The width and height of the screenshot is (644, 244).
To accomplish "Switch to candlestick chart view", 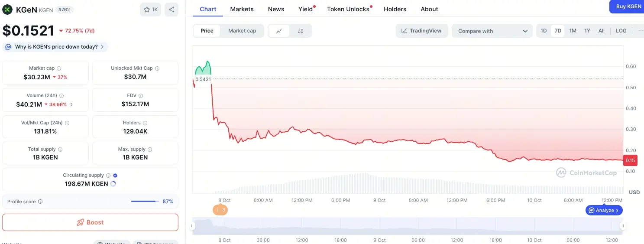I will point(301,31).
